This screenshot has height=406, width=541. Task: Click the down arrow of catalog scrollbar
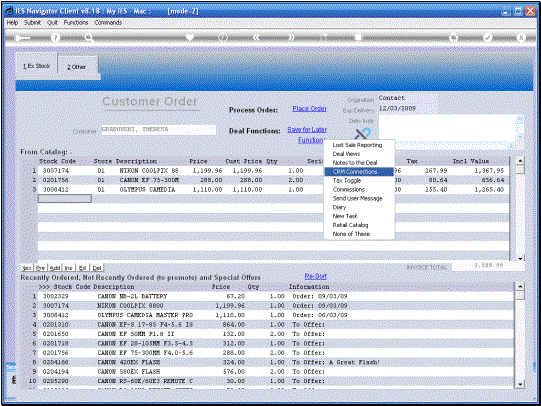(x=520, y=258)
